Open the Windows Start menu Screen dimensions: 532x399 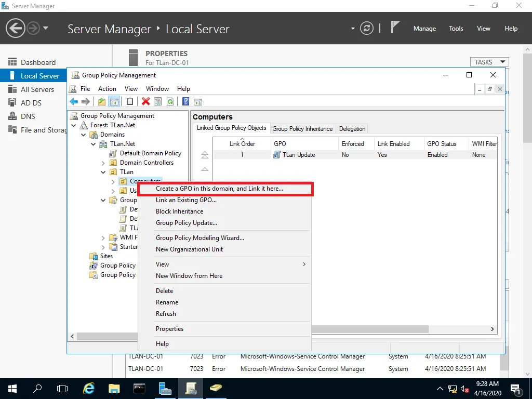12,389
